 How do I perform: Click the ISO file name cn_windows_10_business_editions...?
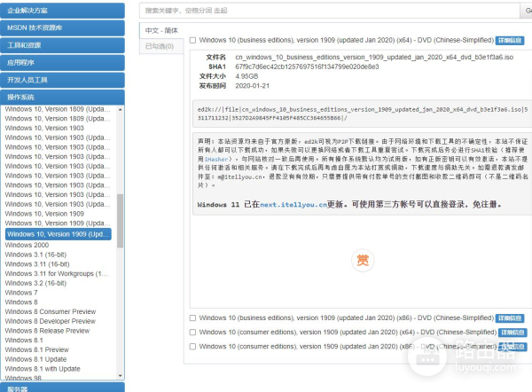[374, 57]
